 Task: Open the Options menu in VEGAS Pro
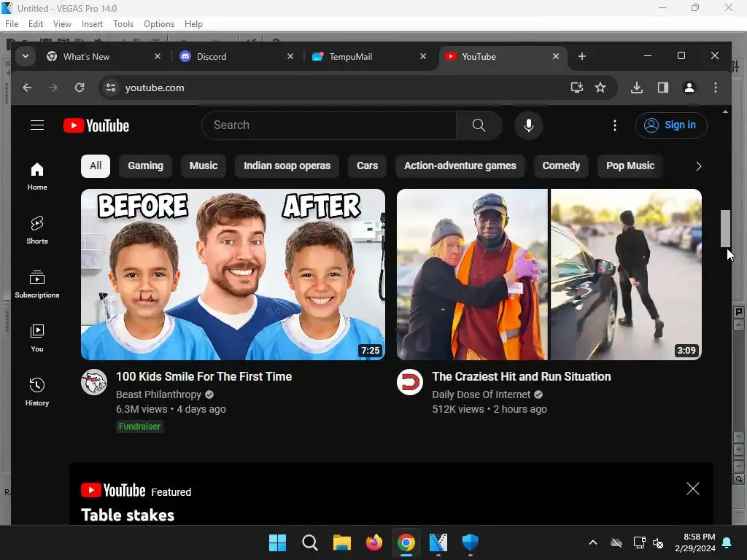coord(159,24)
